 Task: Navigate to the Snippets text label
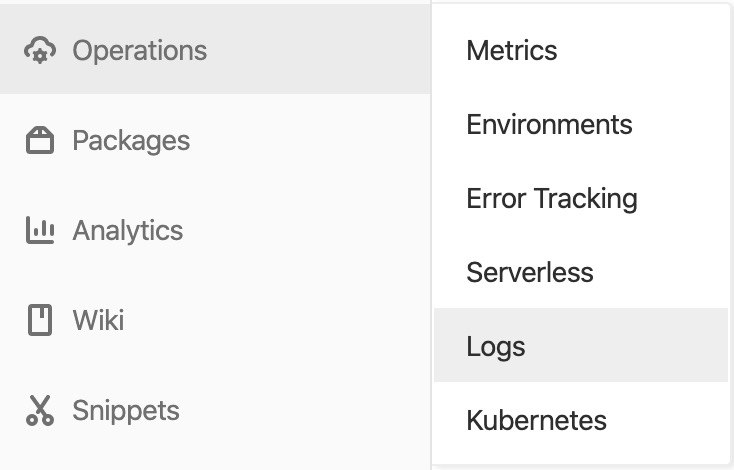pyautogui.click(x=126, y=411)
